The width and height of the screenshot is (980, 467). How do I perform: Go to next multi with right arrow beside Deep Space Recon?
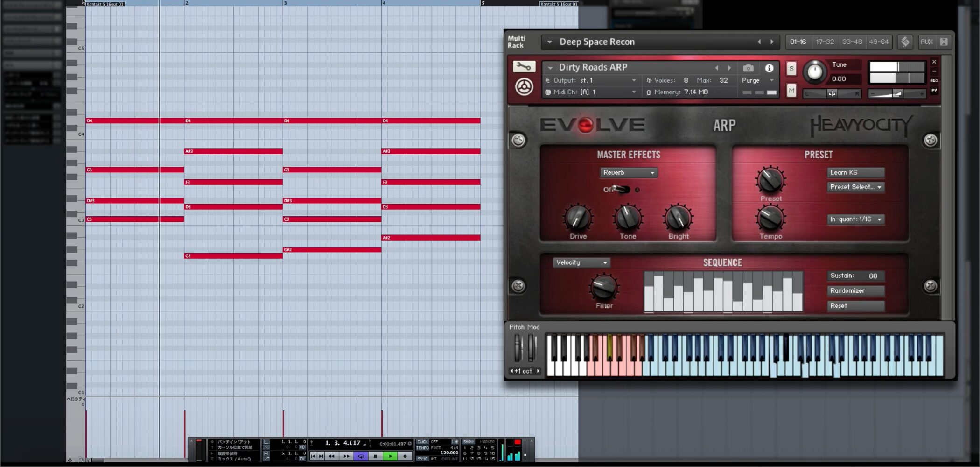772,42
